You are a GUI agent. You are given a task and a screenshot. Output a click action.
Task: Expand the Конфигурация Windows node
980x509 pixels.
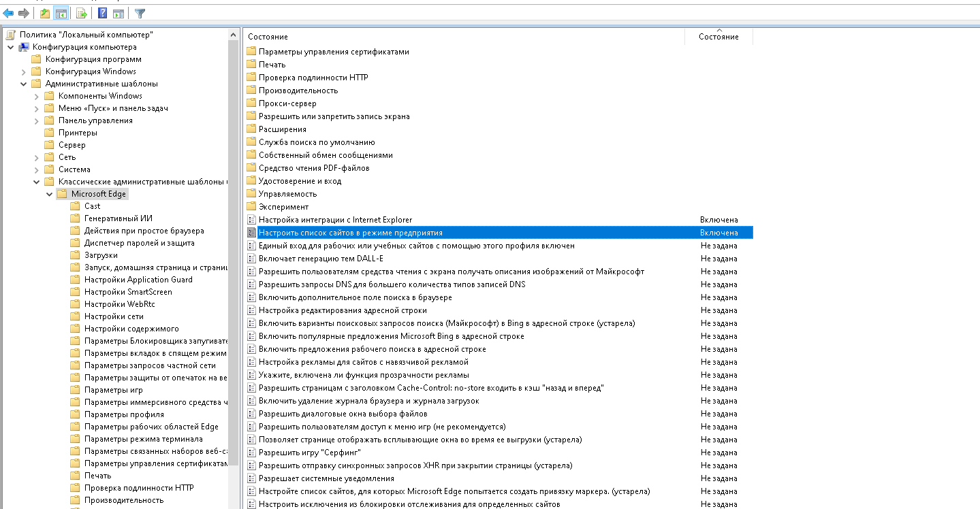point(24,71)
